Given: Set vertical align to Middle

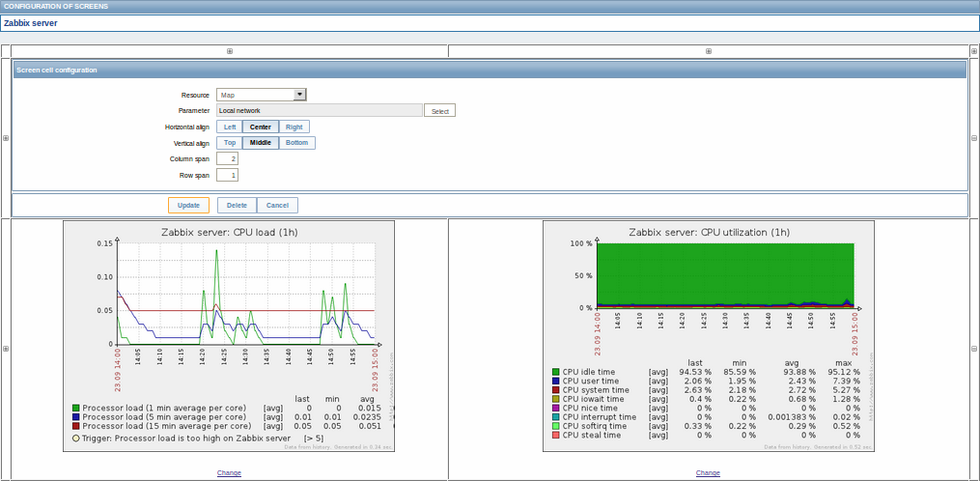Looking at the screenshot, I should tap(261, 143).
